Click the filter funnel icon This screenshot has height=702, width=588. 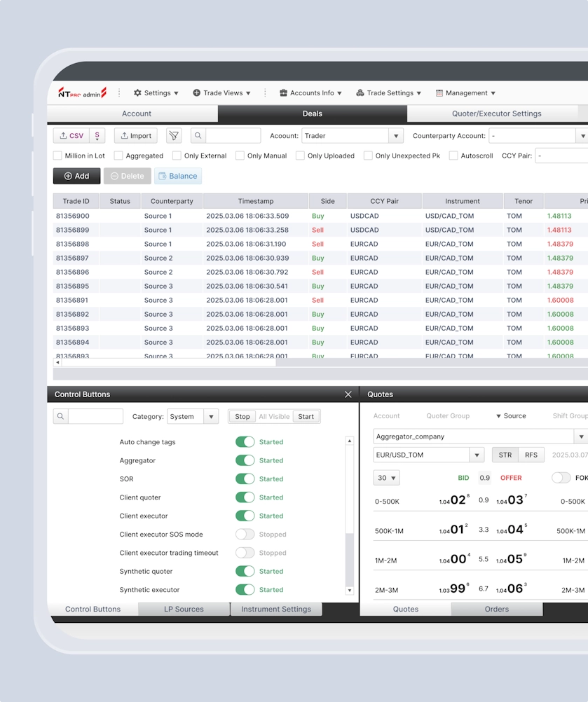coord(174,136)
